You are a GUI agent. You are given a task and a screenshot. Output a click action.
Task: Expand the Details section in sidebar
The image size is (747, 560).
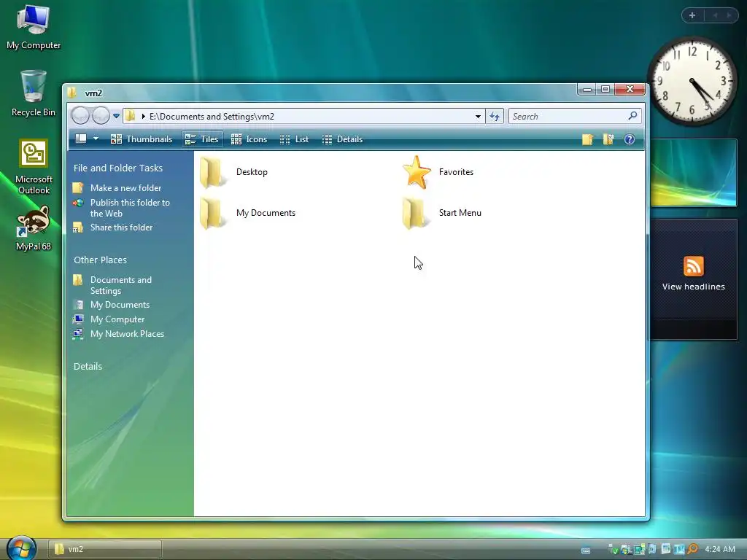pos(88,366)
